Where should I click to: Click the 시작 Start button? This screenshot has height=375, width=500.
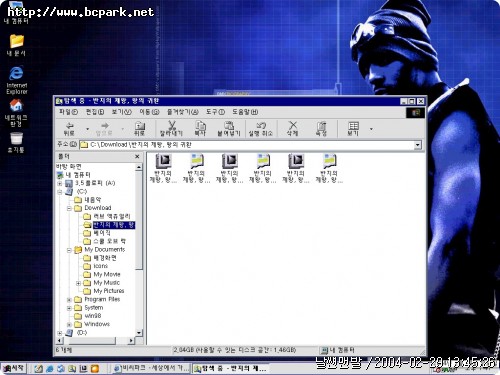coord(14,368)
